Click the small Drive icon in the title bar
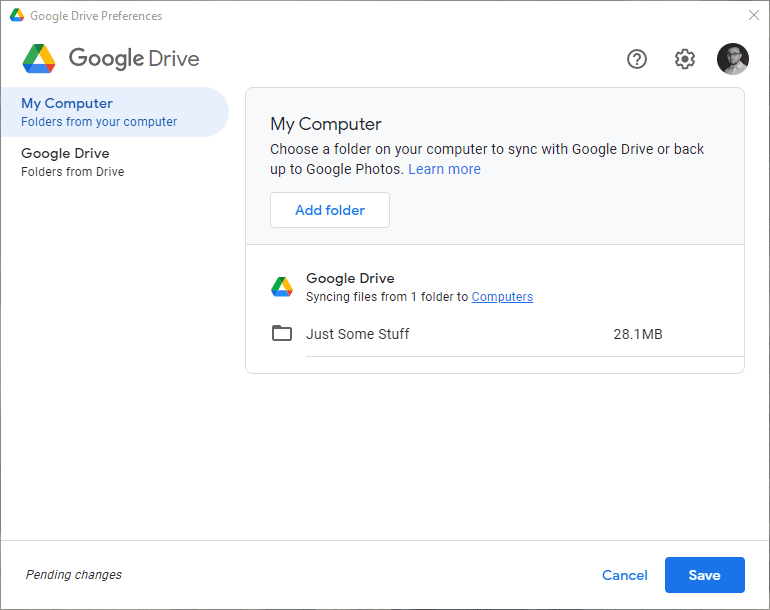 [17, 15]
